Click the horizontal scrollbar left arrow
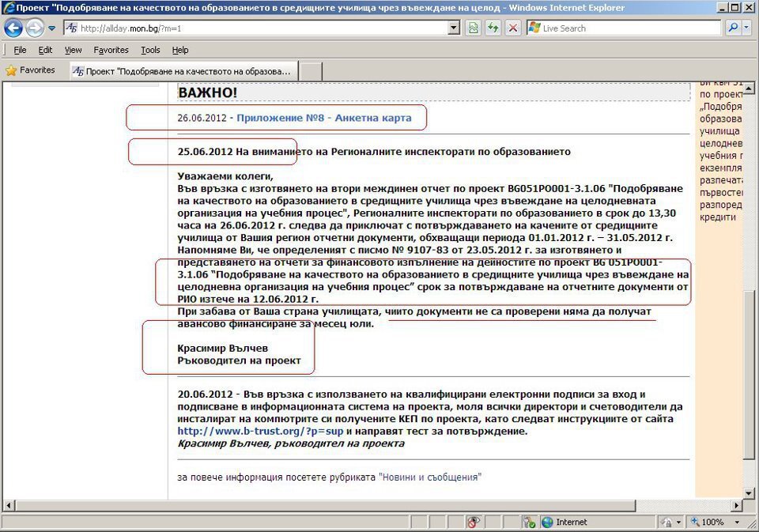Screen dimensions: 759x532 [8, 505]
